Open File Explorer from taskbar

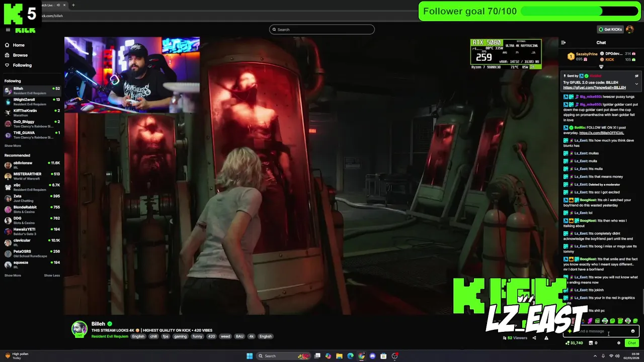point(340,356)
